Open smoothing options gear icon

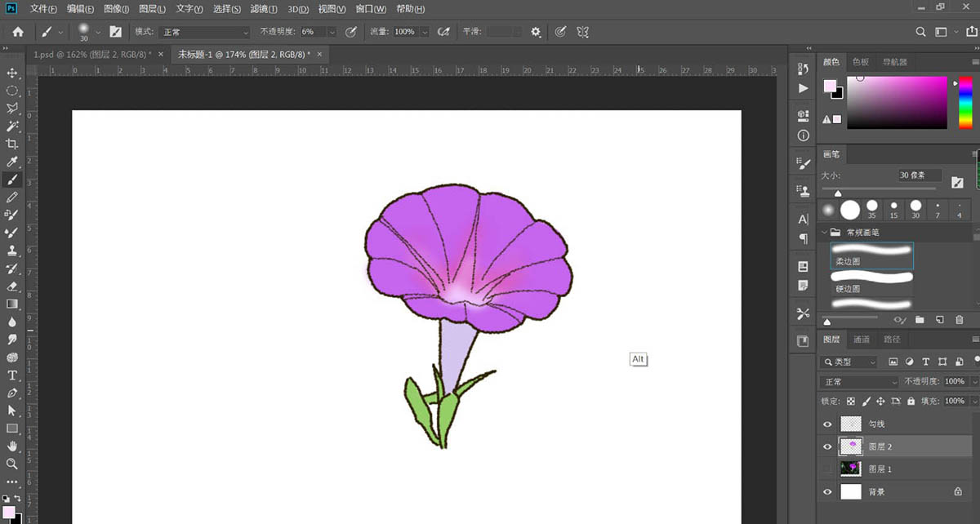tap(536, 32)
